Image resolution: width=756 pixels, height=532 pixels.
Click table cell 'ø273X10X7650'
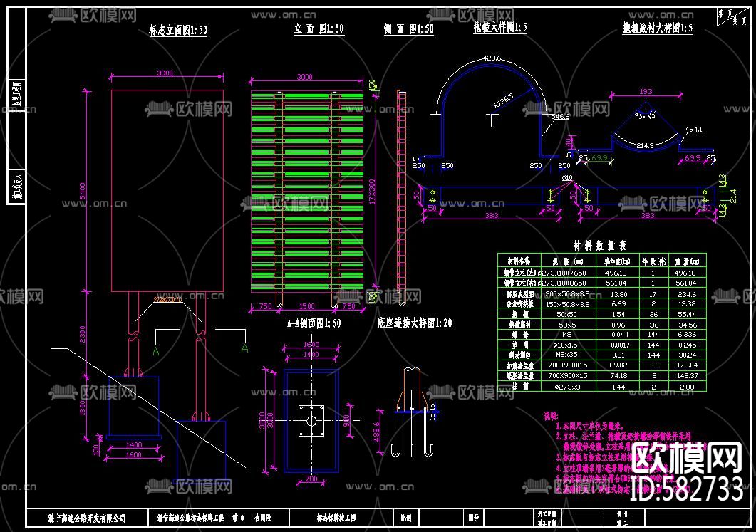tap(563, 273)
